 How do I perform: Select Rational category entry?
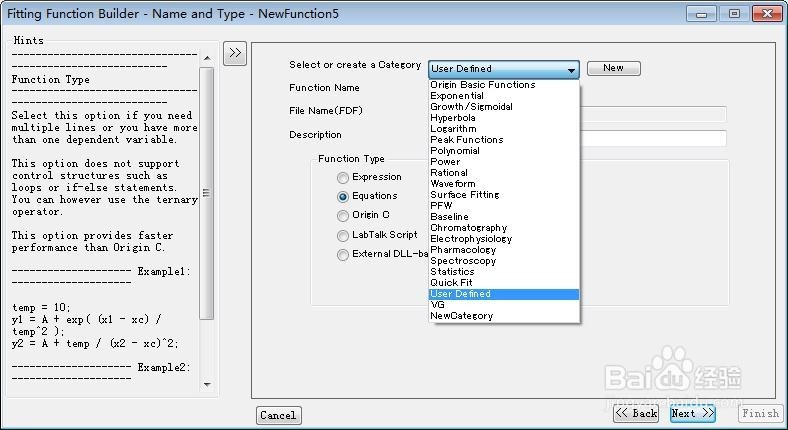point(504,173)
